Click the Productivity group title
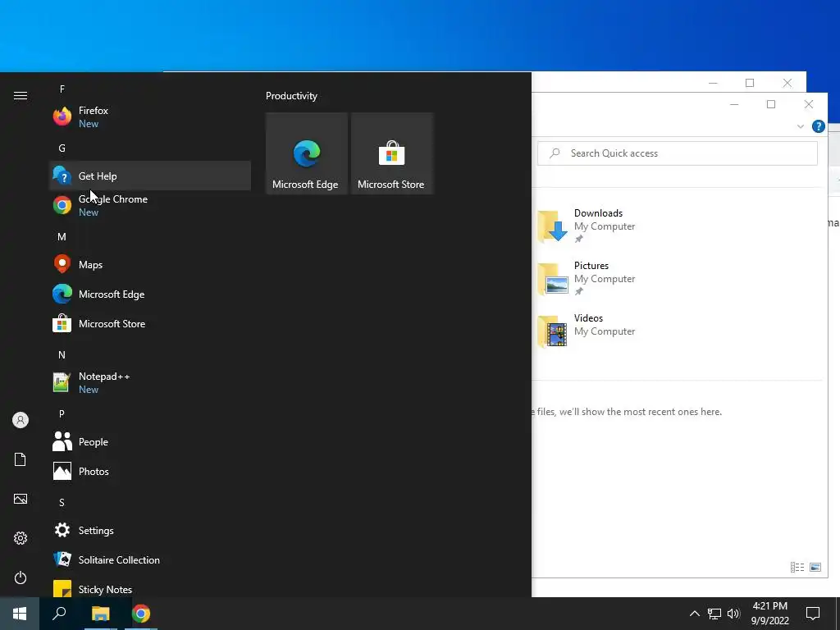The width and height of the screenshot is (840, 630). coord(291,96)
